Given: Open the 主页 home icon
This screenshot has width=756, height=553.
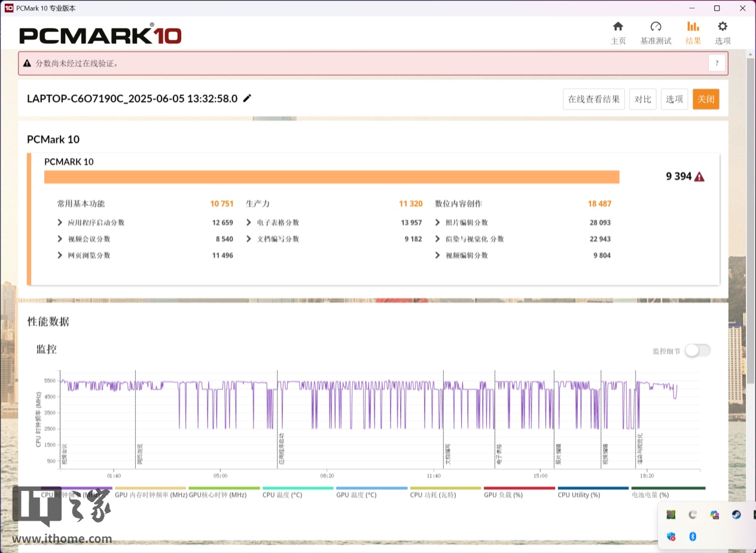Looking at the screenshot, I should point(618,27).
